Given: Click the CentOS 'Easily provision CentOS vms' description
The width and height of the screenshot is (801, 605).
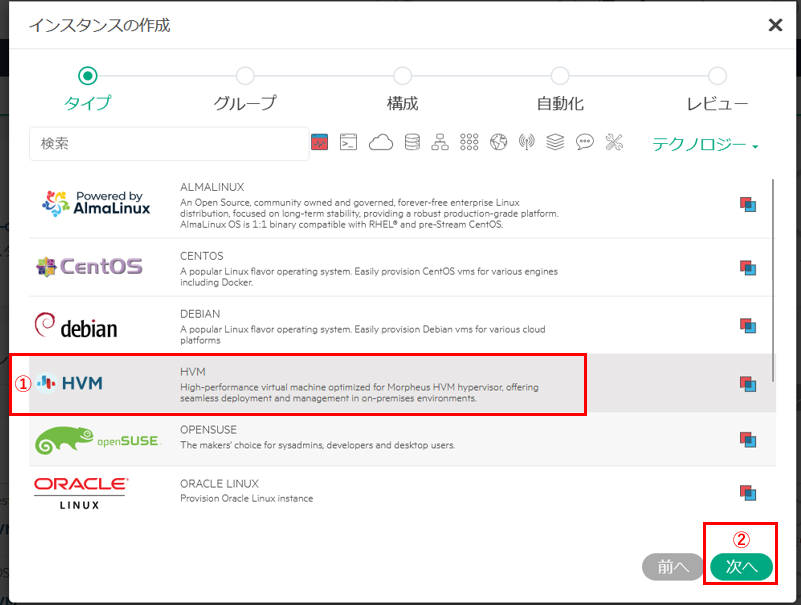Looking at the screenshot, I should (x=369, y=276).
